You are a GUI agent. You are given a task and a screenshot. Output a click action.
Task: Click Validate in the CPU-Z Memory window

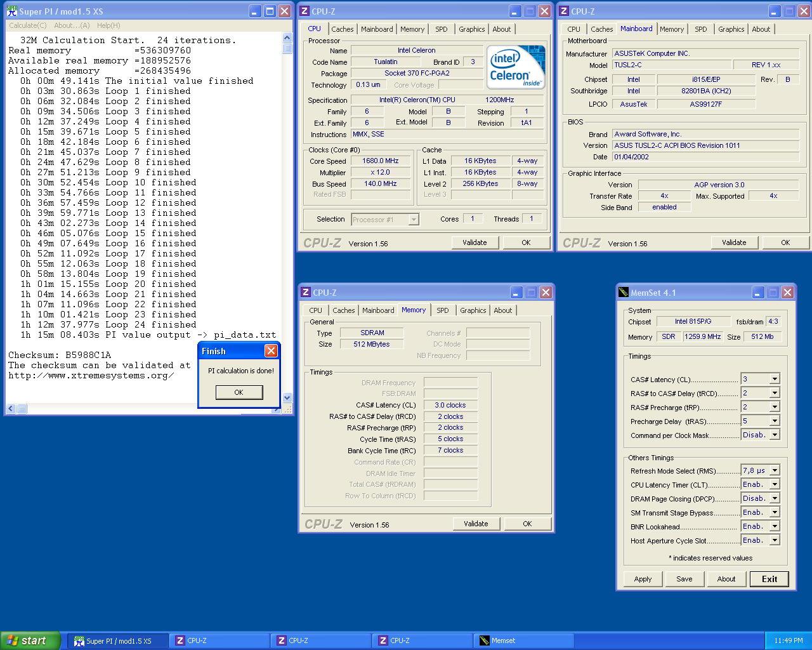(x=476, y=524)
